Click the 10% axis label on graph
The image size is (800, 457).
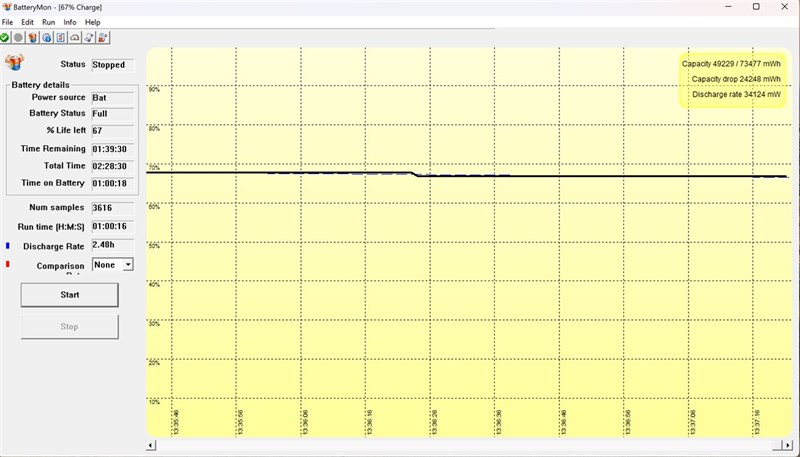[x=154, y=402]
